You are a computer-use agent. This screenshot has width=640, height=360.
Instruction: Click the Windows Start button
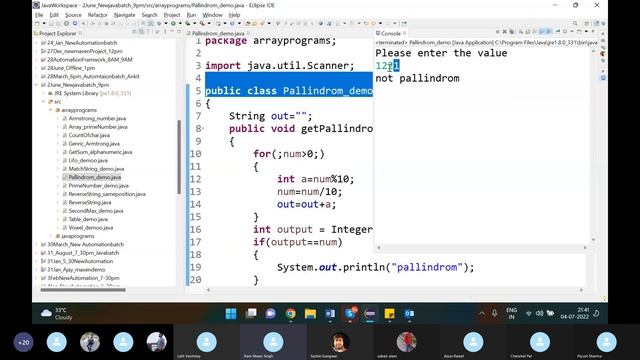pyautogui.click(x=231, y=313)
